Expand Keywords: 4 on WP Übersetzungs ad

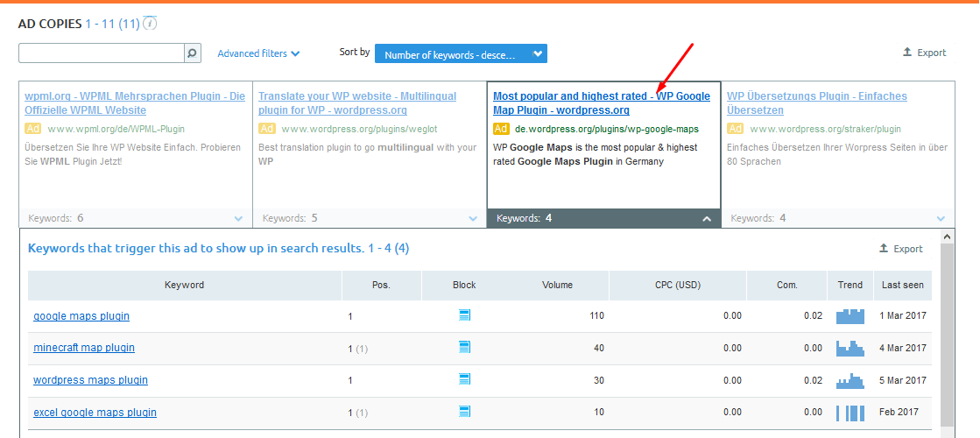838,218
